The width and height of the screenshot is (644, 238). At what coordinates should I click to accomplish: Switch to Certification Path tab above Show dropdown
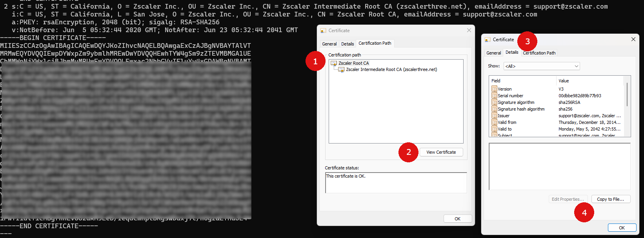[539, 53]
